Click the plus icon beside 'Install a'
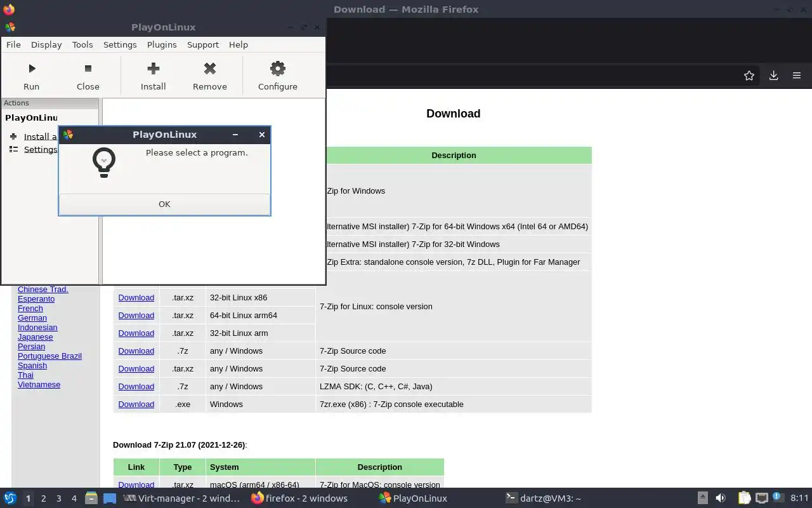Viewport: 812px width, 508px height. click(x=13, y=137)
